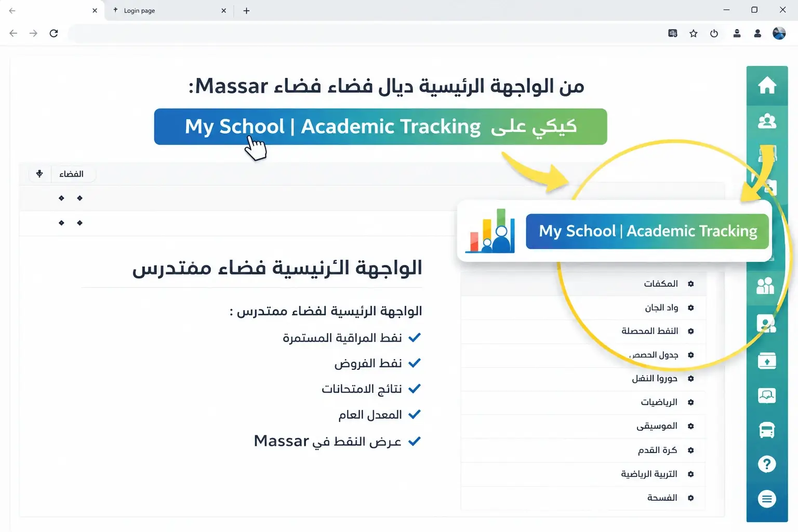Image resolution: width=798 pixels, height=532 pixels.
Task: Open the الرياضيات list item
Action: coord(583,402)
